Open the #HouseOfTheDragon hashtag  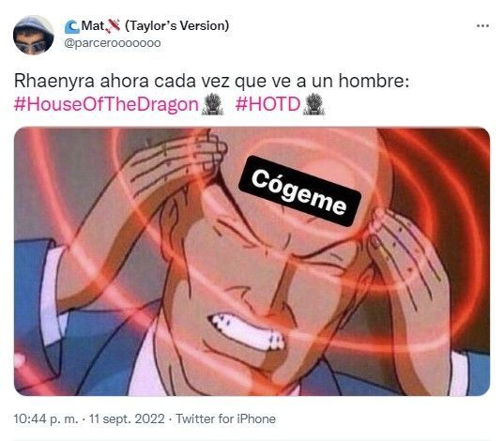106,104
